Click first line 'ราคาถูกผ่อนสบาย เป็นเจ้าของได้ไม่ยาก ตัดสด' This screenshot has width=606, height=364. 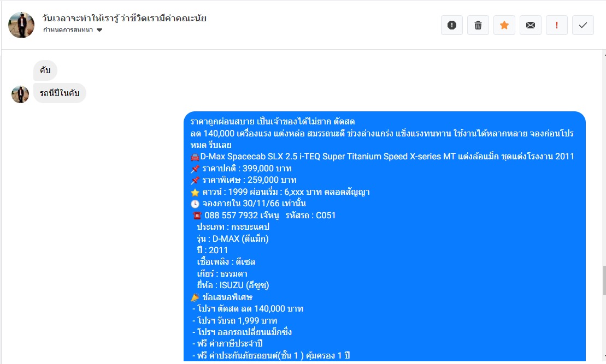(x=273, y=122)
